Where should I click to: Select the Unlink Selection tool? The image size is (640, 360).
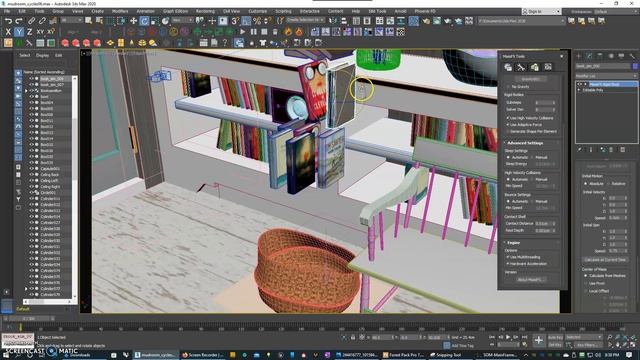pyautogui.click(x=42, y=20)
